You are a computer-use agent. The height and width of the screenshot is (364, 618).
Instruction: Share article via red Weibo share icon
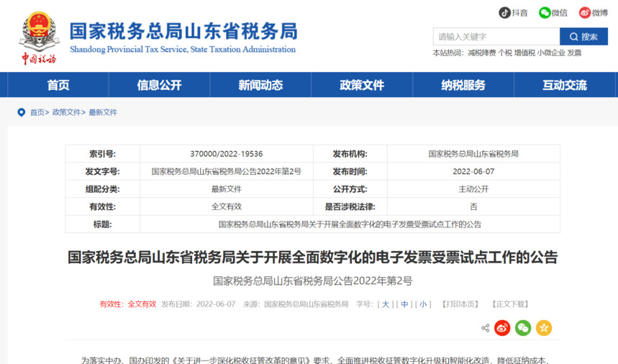(502, 328)
